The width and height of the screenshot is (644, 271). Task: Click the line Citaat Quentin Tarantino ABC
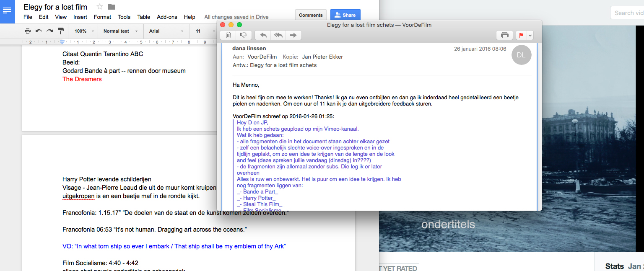(103, 54)
